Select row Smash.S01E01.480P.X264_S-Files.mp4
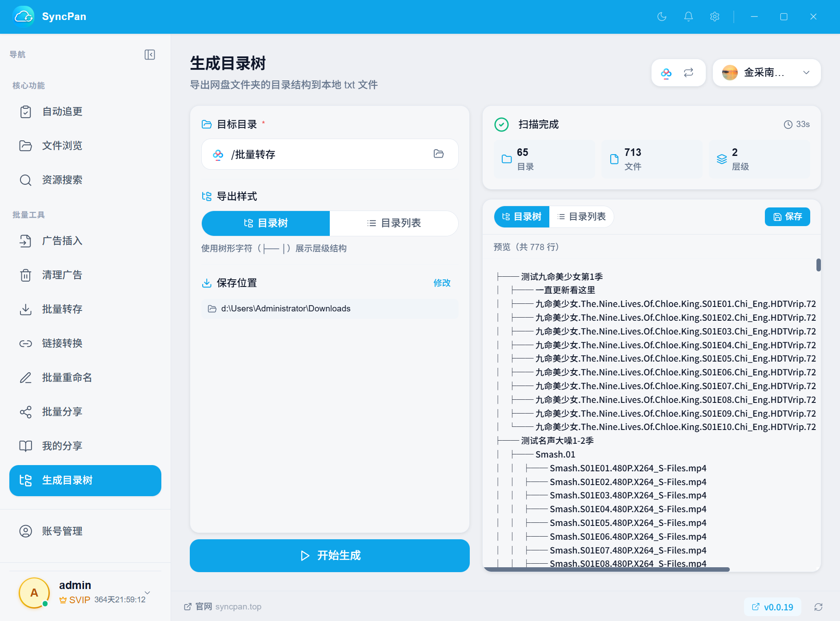The width and height of the screenshot is (840, 621). [628, 468]
